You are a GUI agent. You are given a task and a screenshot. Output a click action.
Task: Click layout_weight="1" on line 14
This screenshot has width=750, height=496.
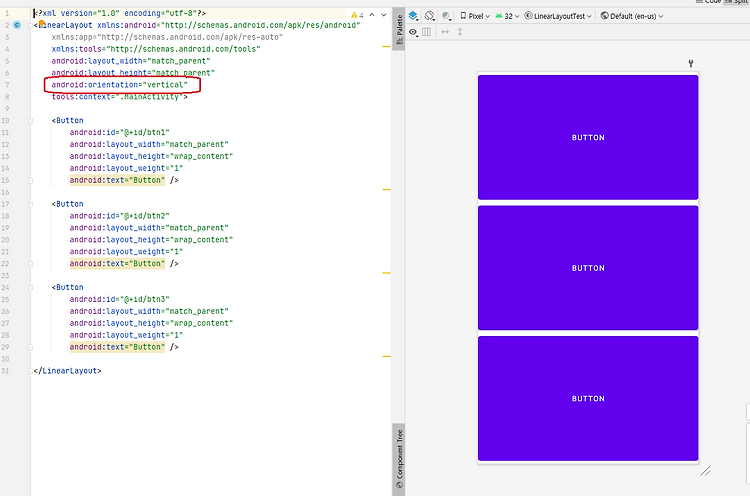(126, 168)
